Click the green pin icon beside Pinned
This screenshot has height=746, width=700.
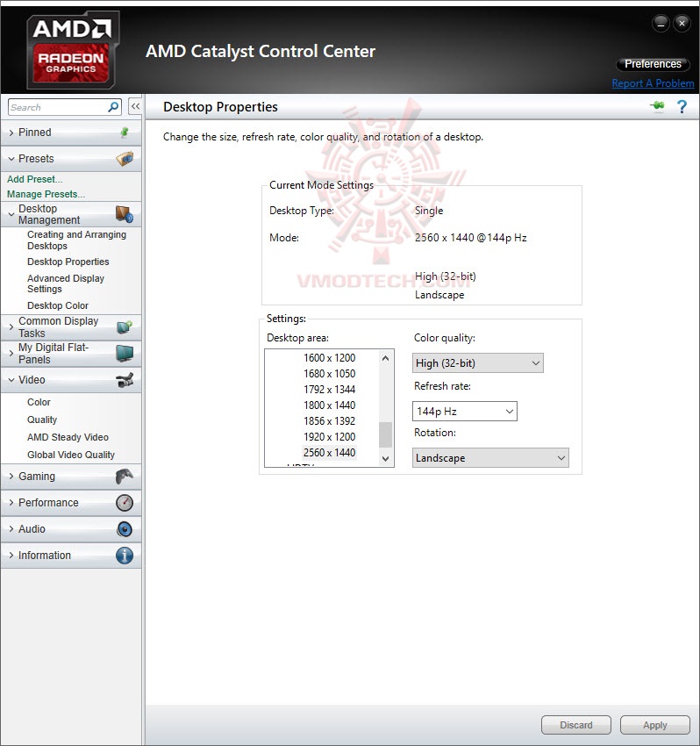tap(125, 133)
